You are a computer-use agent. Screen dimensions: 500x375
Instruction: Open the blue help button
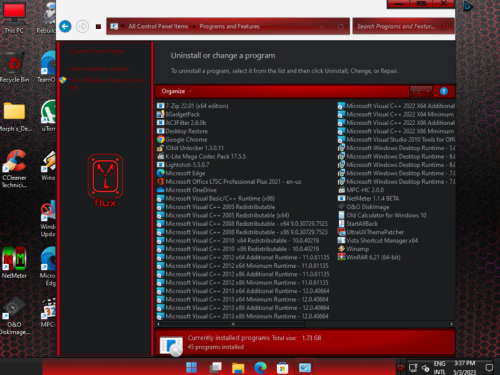tap(444, 91)
